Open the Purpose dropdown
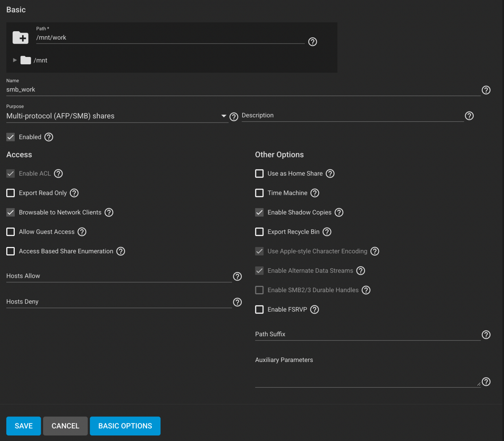This screenshot has height=441, width=504. (x=117, y=116)
